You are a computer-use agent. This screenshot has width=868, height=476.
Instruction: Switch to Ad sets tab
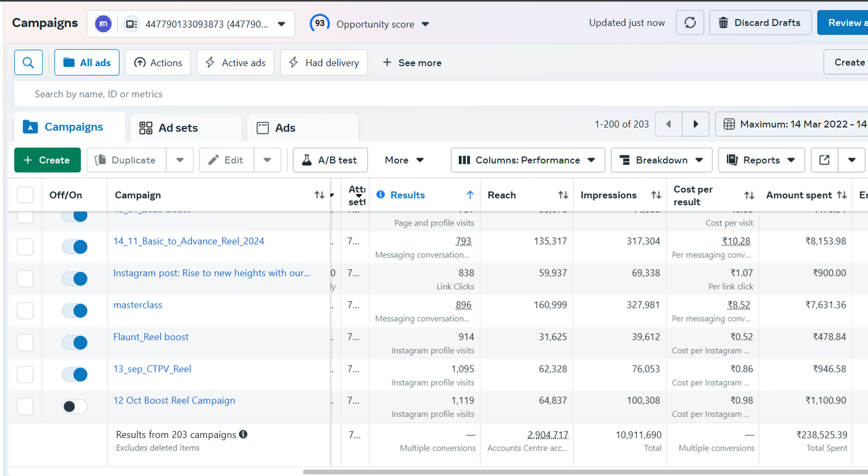pos(186,128)
